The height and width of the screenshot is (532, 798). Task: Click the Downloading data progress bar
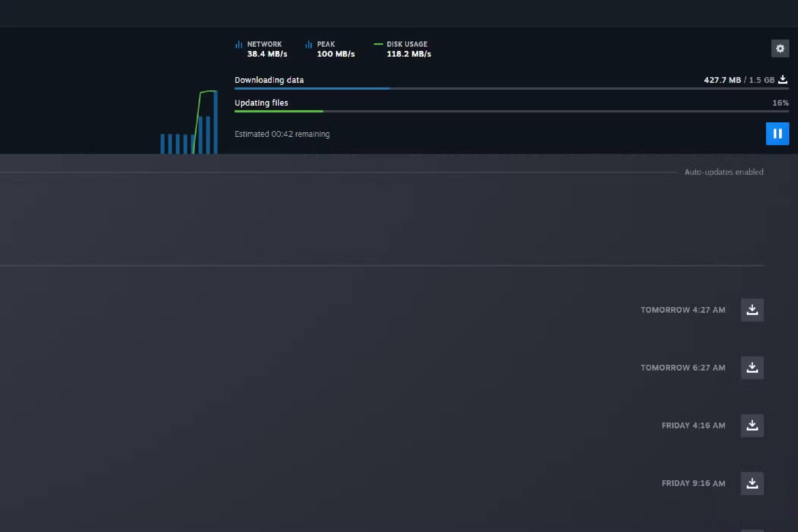click(511, 89)
